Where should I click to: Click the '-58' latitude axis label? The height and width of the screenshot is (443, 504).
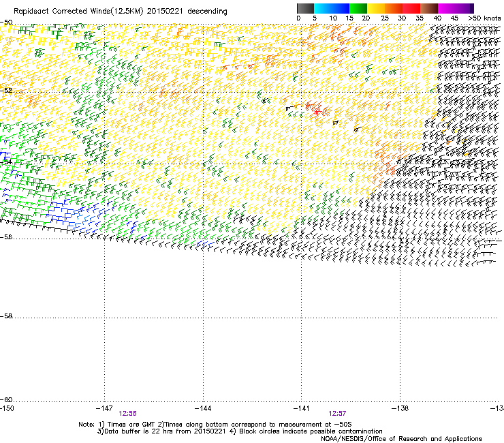[6, 316]
